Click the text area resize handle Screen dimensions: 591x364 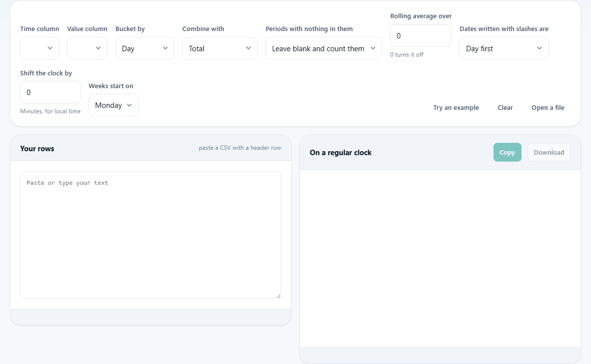tap(278, 296)
